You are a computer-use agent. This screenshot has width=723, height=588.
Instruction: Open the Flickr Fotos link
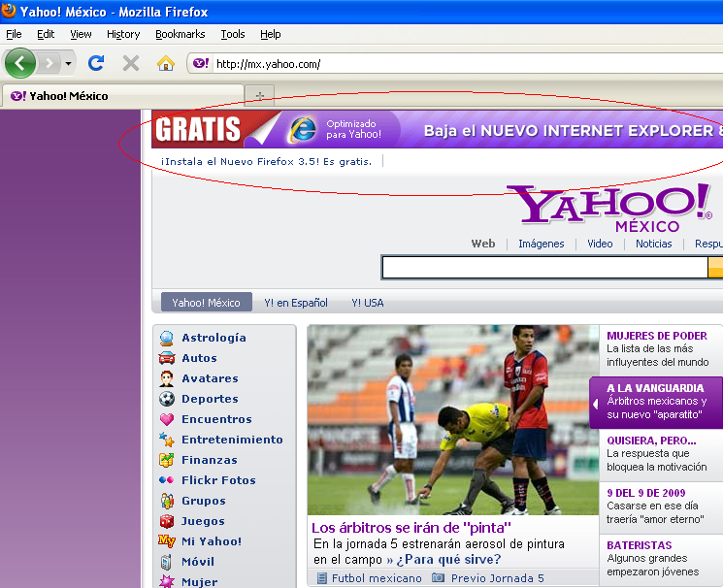(x=218, y=480)
